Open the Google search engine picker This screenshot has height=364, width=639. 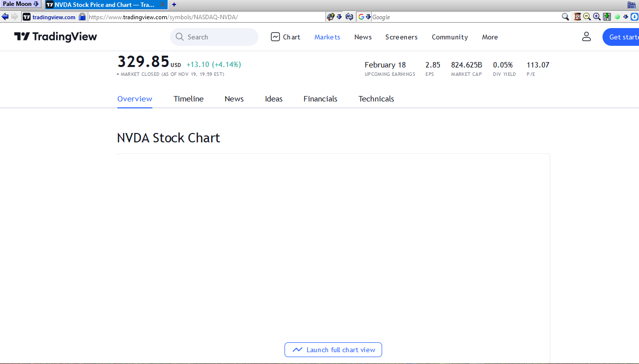click(x=364, y=17)
